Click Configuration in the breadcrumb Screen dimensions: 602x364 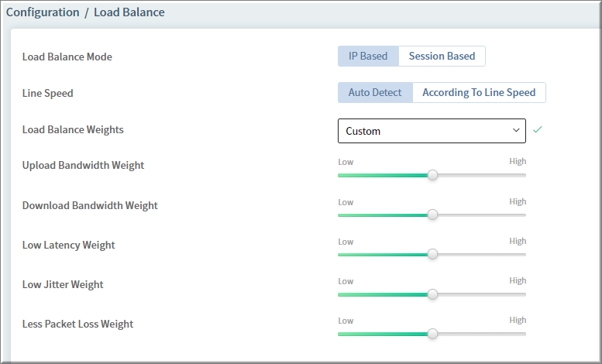43,12
